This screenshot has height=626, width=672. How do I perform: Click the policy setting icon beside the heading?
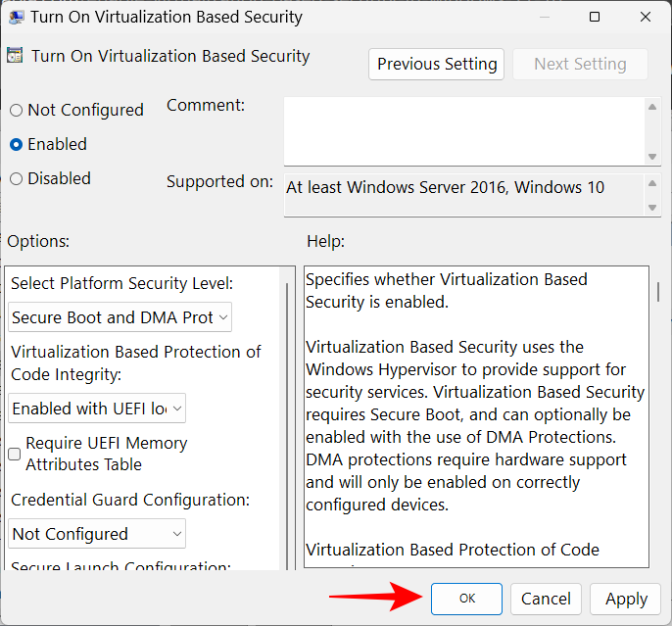pyautogui.click(x=15, y=57)
